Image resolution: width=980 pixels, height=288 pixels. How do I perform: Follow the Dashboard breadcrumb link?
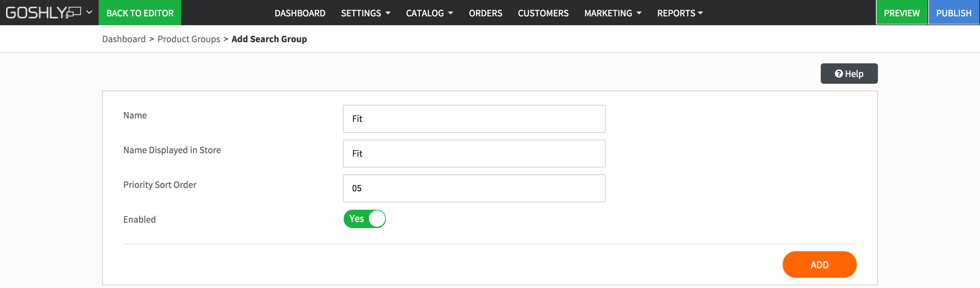point(124,39)
